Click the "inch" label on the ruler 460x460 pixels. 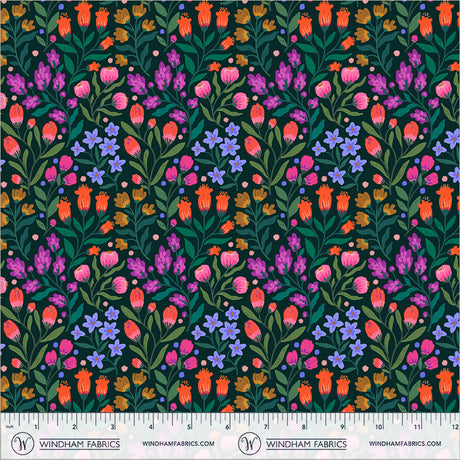9,426
